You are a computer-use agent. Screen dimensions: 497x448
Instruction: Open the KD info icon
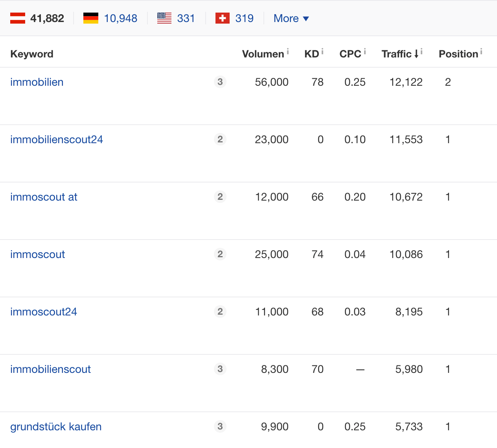click(x=322, y=51)
